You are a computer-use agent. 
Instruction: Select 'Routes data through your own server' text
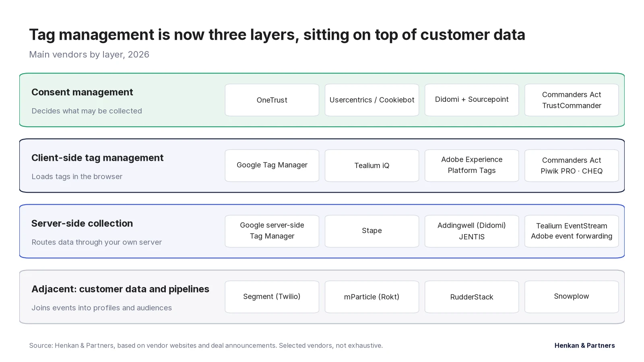tap(97, 242)
